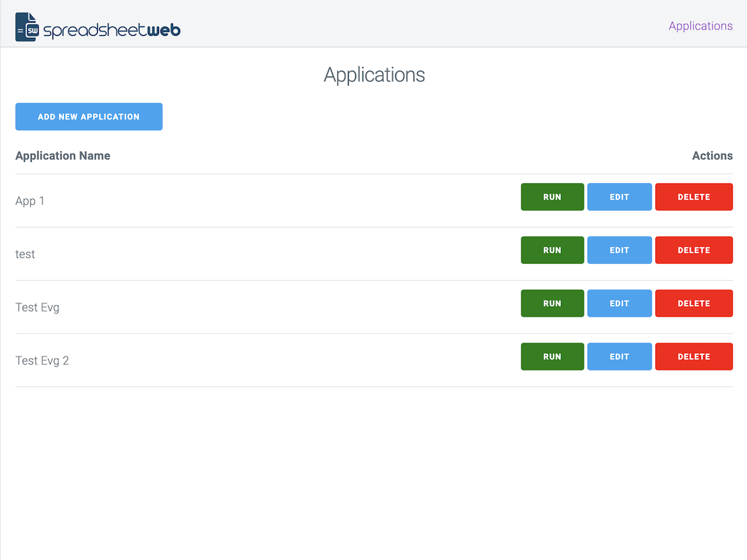Screen dimensions: 747x560
Task: Click Add New Application button
Action: (89, 117)
